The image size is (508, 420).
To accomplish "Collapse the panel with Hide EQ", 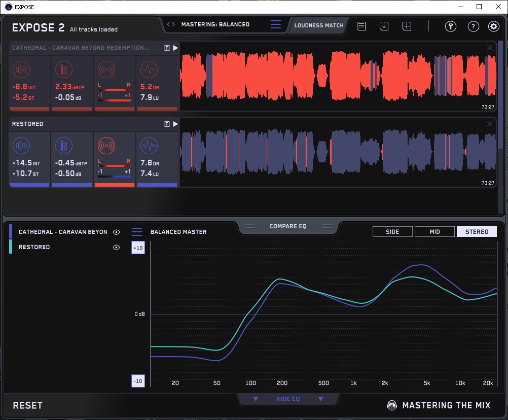I will [288, 399].
